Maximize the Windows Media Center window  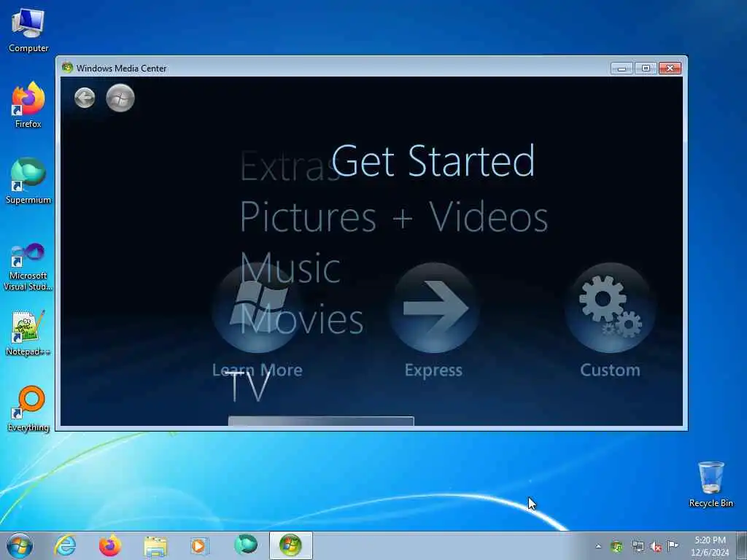(646, 69)
